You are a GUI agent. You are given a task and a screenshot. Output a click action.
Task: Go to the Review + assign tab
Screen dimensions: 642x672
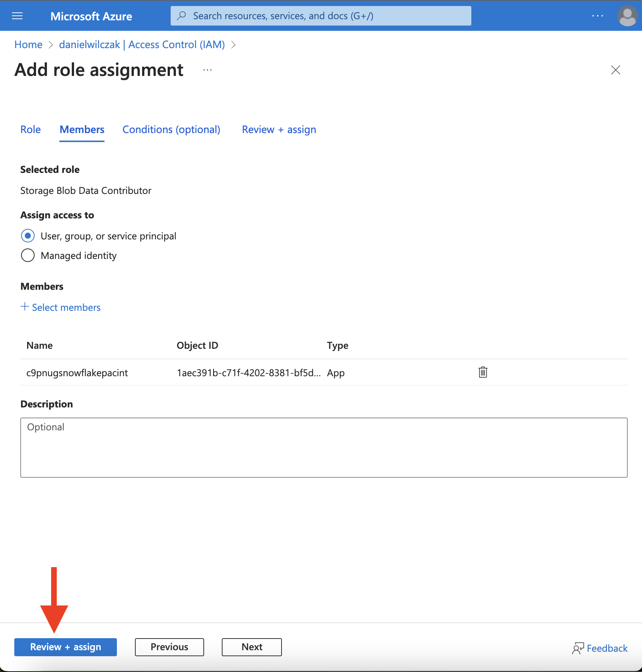(279, 129)
